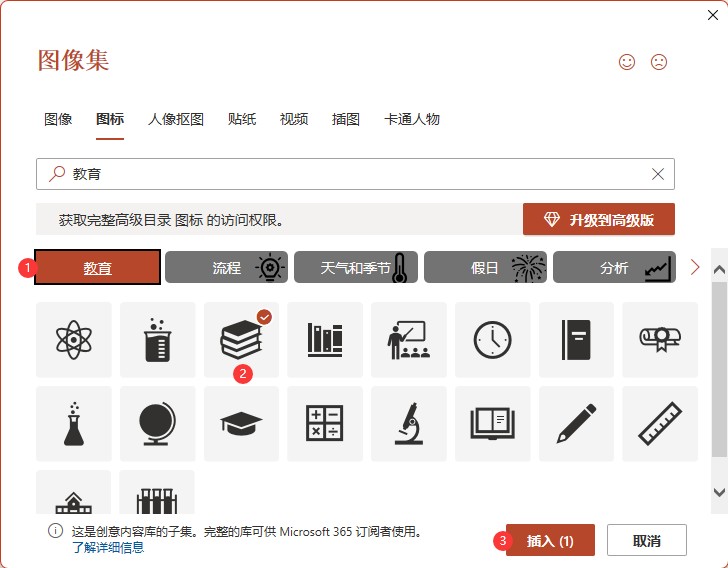Viewport: 728px width, 568px height.
Task: Click the scrollbar up arrow
Action: [719, 270]
